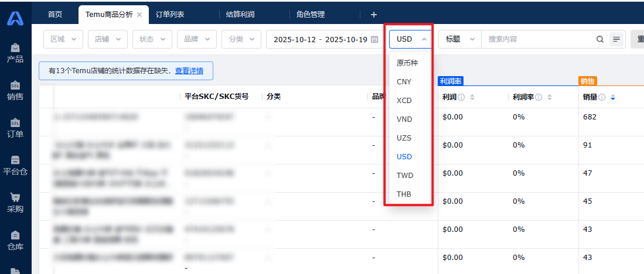This screenshot has width=644, height=274.
Task: Click the search magnifier icon
Action: tap(599, 39)
